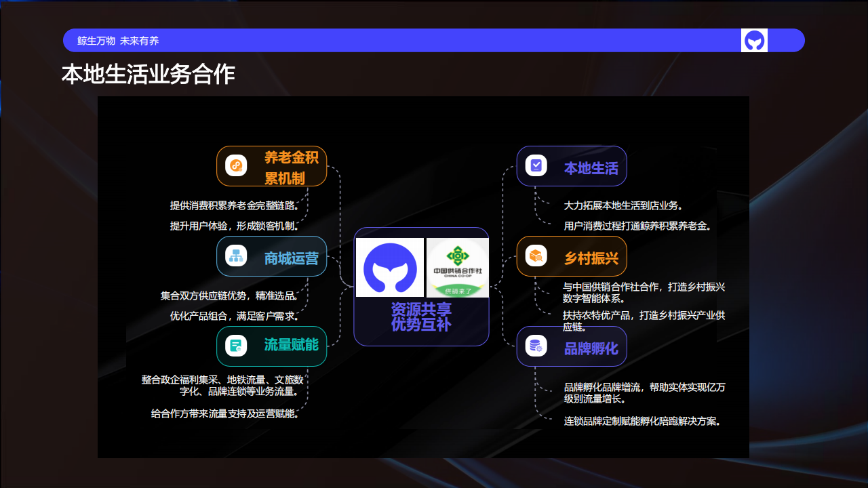Click the line 大力拓展本地生活到店业务
This screenshot has width=868, height=488.
623,205
